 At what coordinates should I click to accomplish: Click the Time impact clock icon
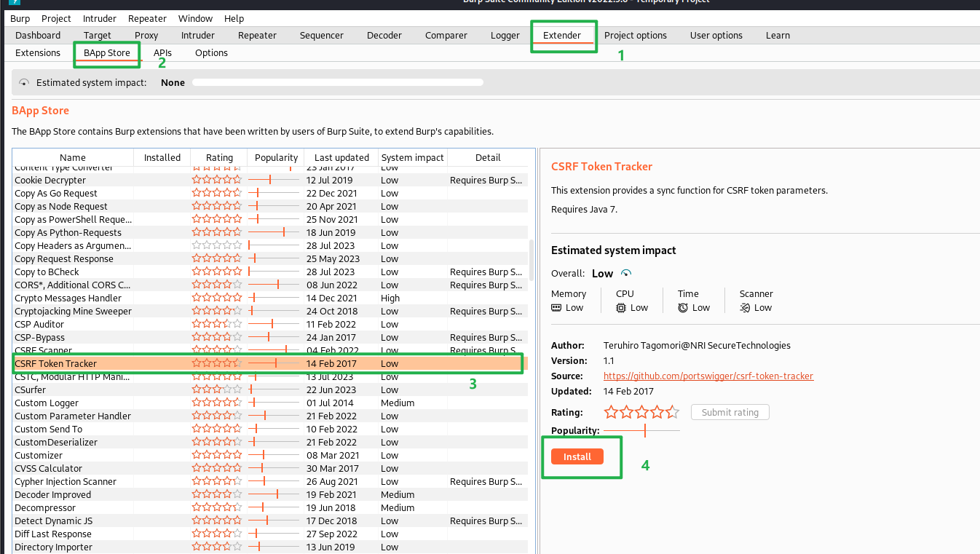tap(683, 308)
